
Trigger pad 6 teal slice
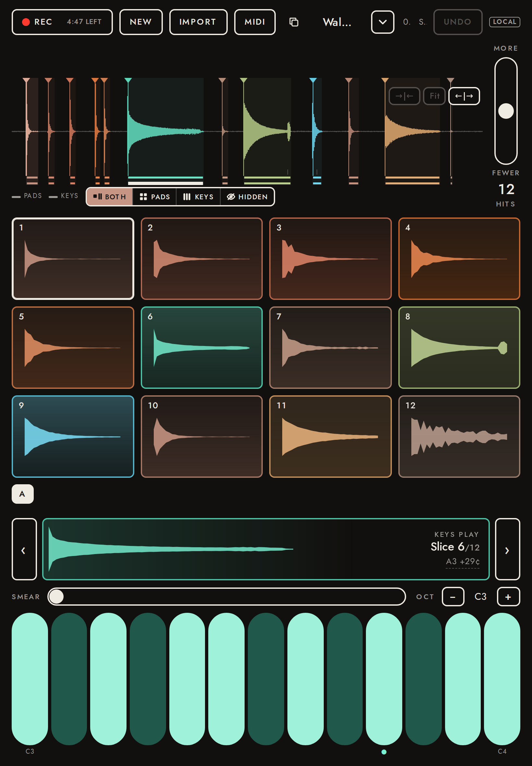(202, 348)
